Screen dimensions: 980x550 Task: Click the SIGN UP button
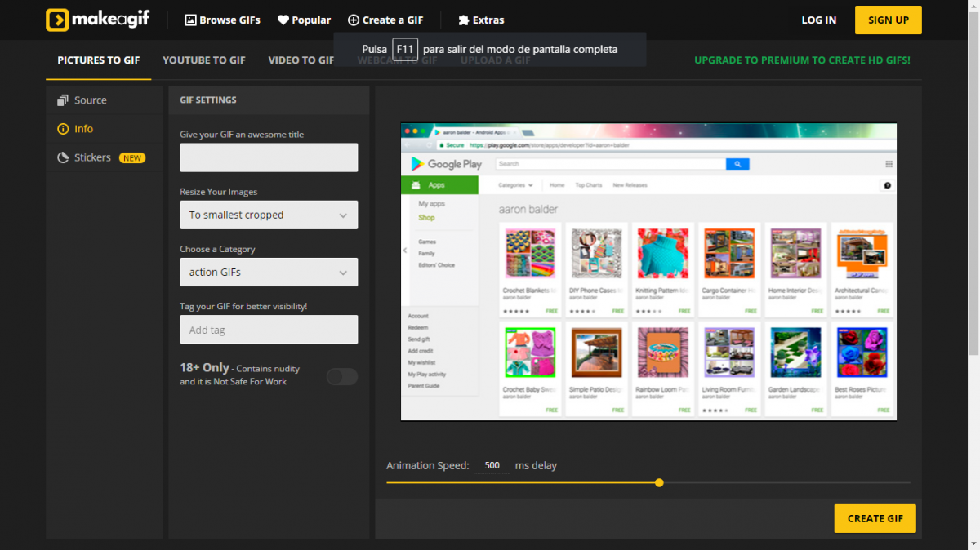click(889, 20)
